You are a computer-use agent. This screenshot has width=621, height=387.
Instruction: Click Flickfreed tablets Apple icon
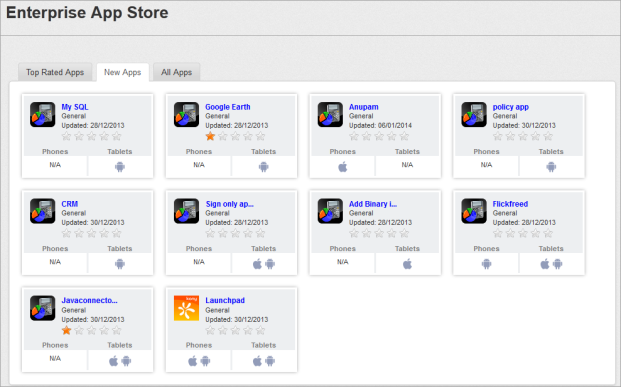[x=545, y=264]
